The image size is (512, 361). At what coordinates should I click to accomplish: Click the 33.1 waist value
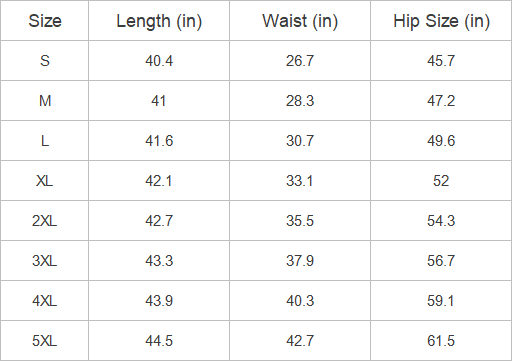click(300, 181)
